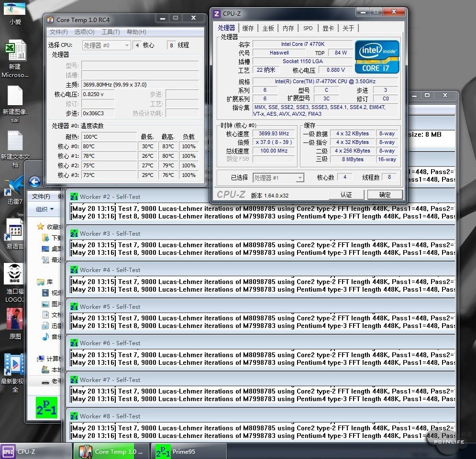Click the large Prime95 icon in Explorer

46,408
